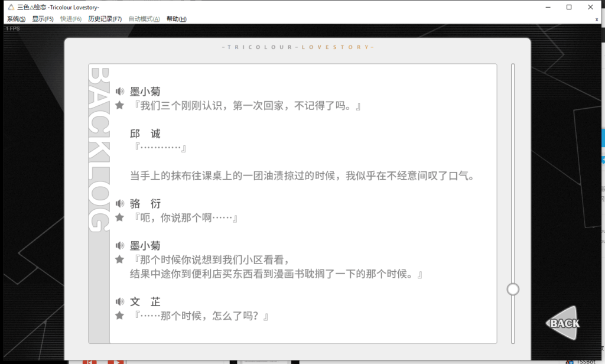Click the small x below window controls
Viewport: 605px width, 364px height.
point(597,19)
